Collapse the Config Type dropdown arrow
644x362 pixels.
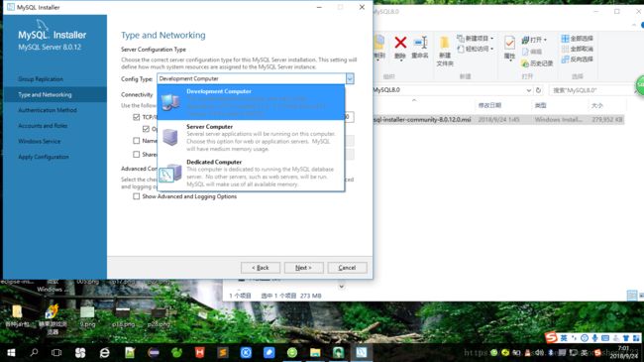[350, 78]
